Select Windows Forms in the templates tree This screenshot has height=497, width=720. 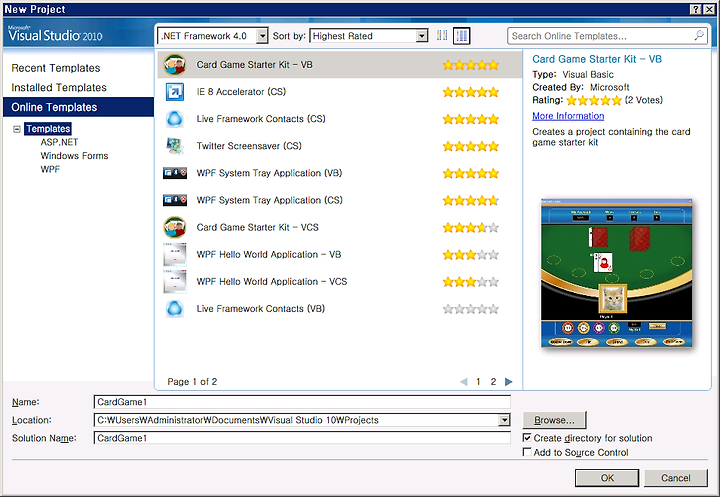click(74, 156)
